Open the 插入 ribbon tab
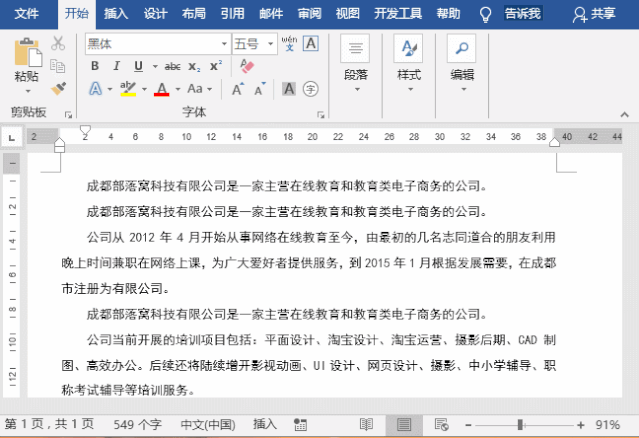This screenshot has height=438, width=639. pos(116,14)
